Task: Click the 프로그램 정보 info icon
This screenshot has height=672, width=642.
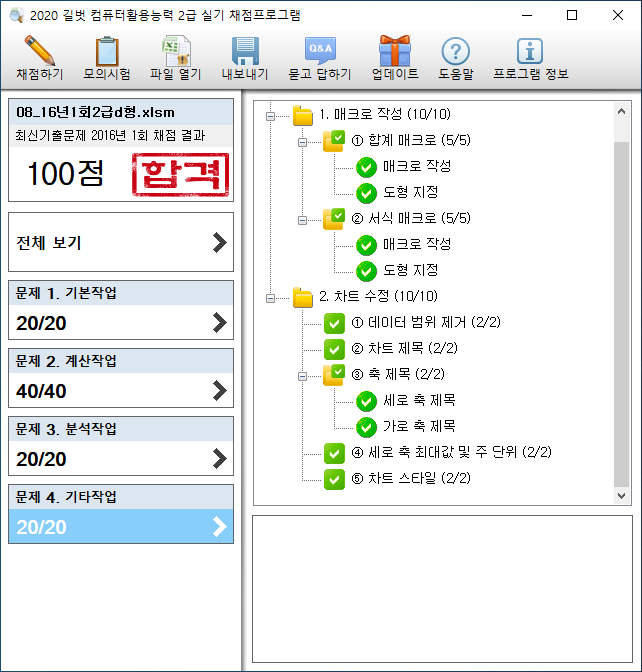Action: click(x=530, y=51)
